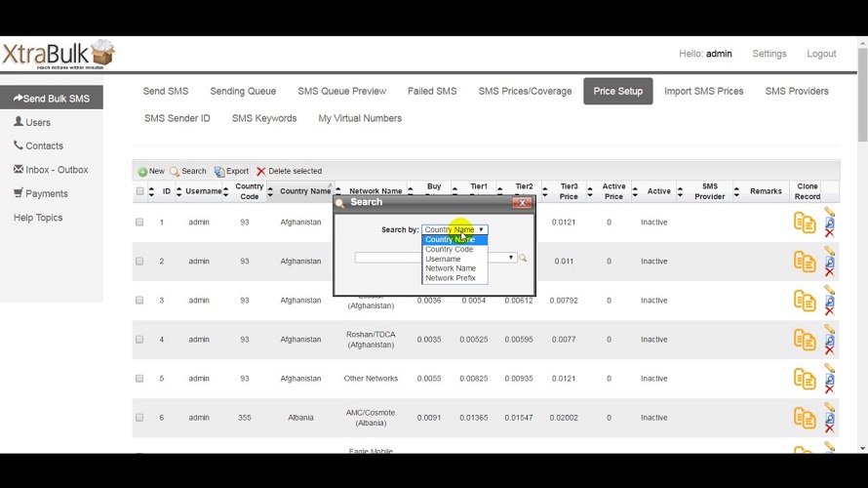Check the box for row ID 1
868x488 pixels.
(139, 223)
